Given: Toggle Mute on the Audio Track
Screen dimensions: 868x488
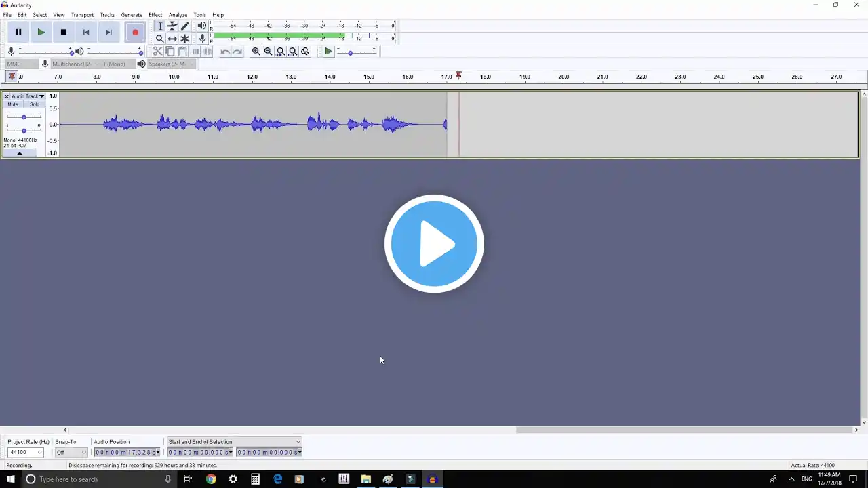Looking at the screenshot, I should [x=13, y=104].
